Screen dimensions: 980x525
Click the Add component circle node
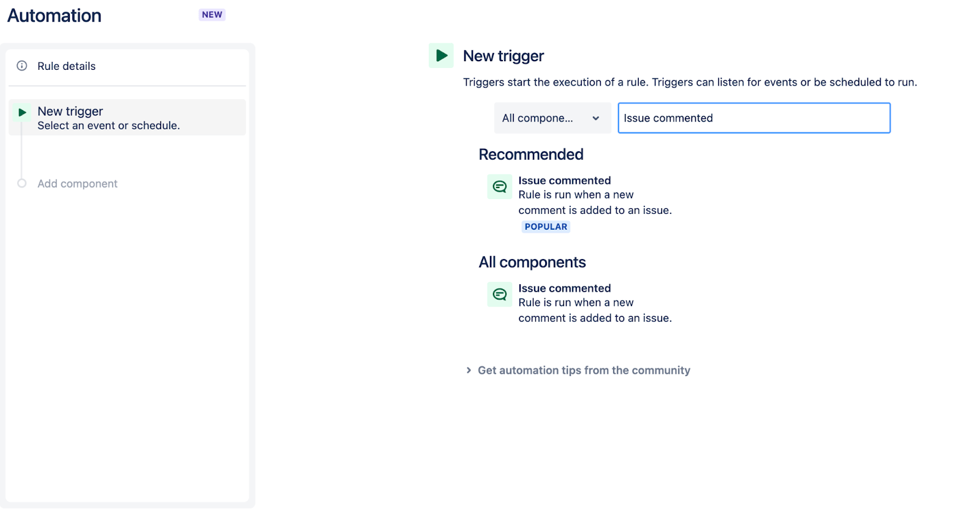22,183
